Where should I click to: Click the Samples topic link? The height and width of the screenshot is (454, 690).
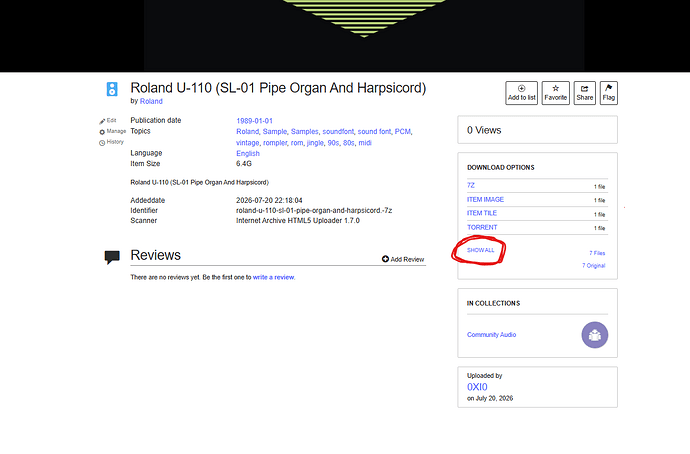tap(305, 132)
